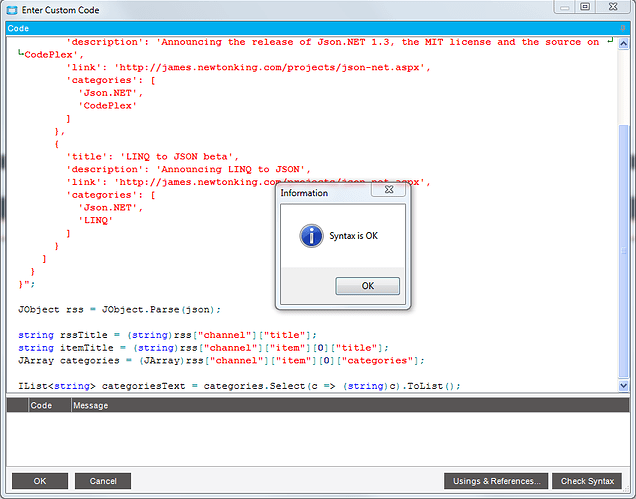The height and width of the screenshot is (499, 636).
Task: Click the line starting 'string rssTitle'
Action: point(167,335)
